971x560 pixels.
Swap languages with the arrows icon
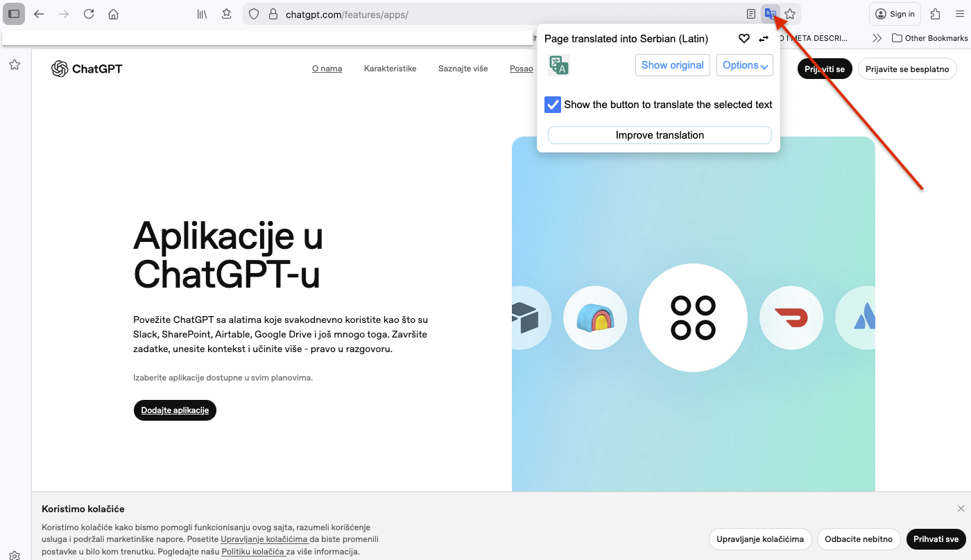(x=764, y=39)
